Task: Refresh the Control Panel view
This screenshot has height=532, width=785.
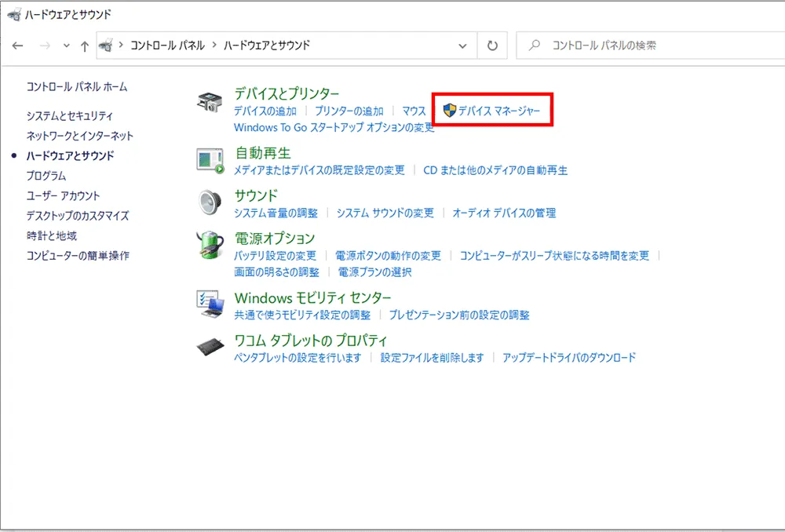Action: tap(493, 46)
